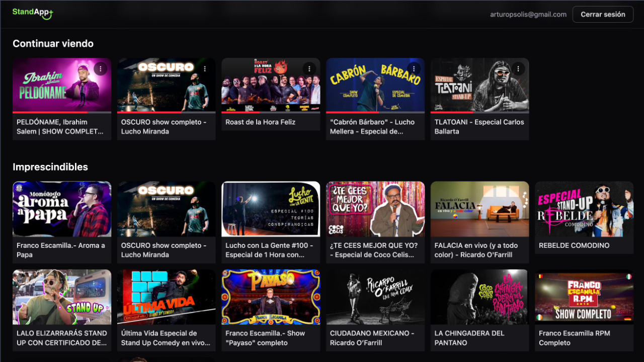
Task: Open the Última Vida thumbnail
Action: coord(167,297)
